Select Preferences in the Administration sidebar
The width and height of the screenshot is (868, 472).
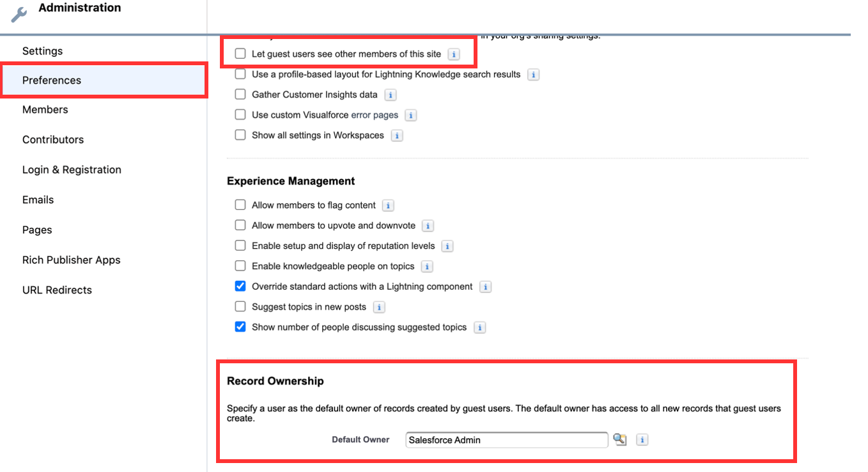pos(52,80)
